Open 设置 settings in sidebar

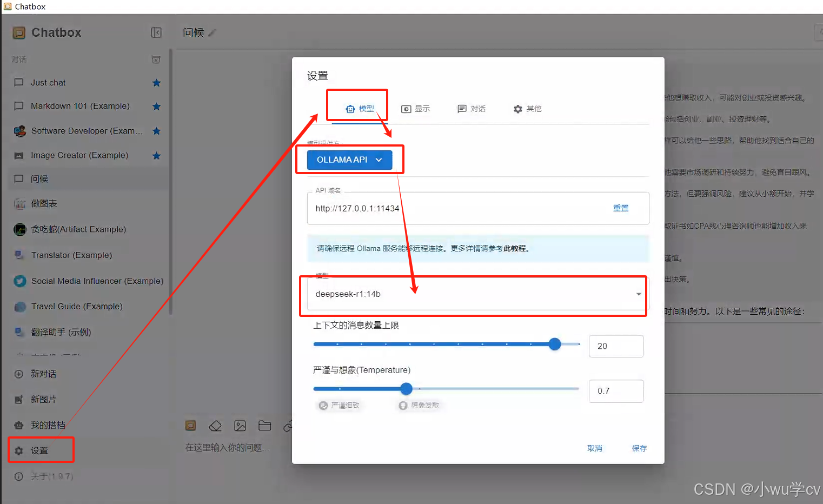point(41,450)
